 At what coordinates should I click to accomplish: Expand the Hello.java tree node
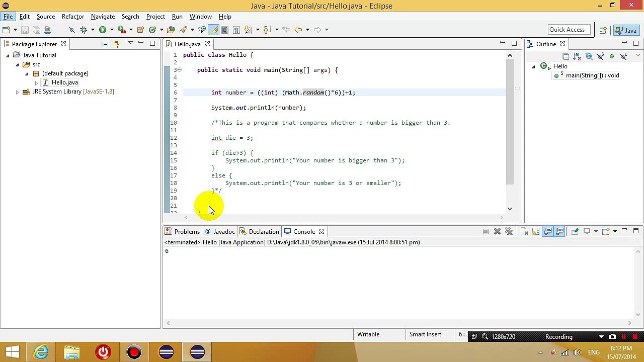point(36,82)
